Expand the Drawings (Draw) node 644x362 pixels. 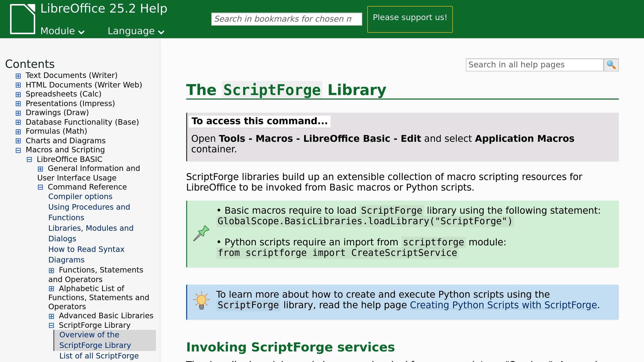(x=18, y=113)
